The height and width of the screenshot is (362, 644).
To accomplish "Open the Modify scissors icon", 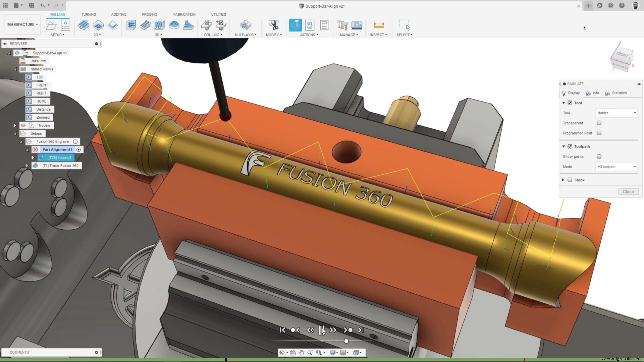I will (274, 25).
